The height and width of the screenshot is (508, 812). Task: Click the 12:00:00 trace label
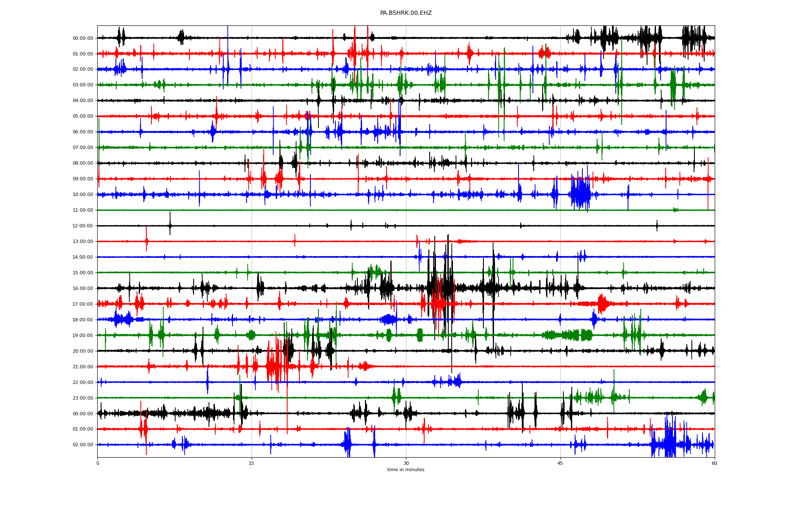coord(83,226)
